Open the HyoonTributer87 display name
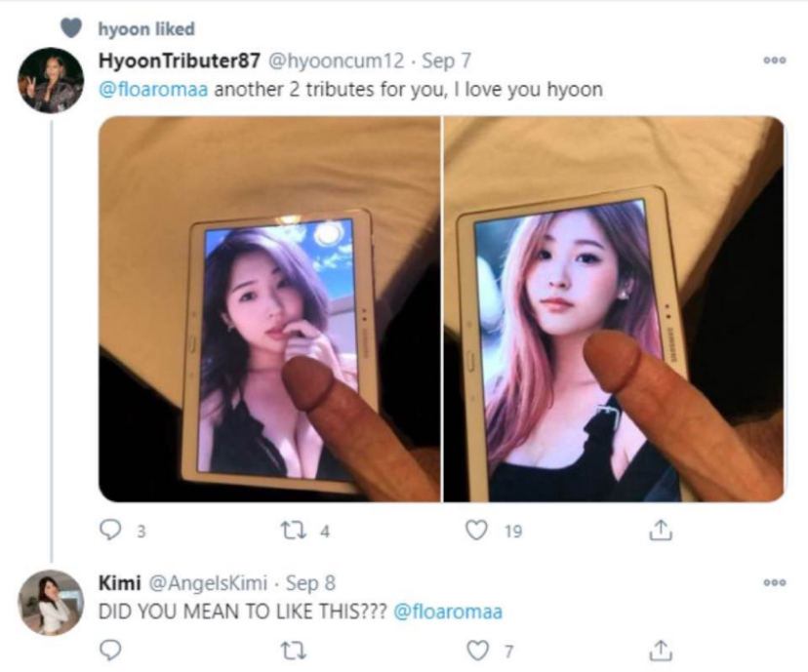This screenshot has width=808, height=672. tap(180, 60)
